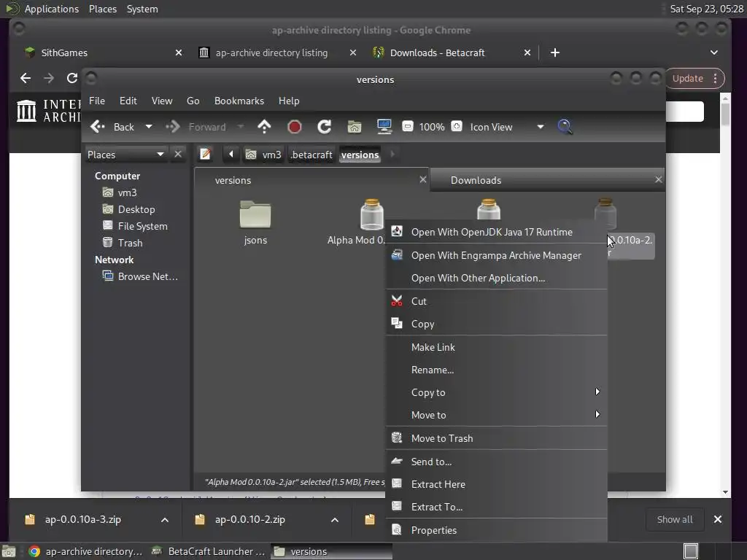Screen dimensions: 747x560
Task: Zoom in with the plus icon
Action: pyautogui.click(x=457, y=127)
